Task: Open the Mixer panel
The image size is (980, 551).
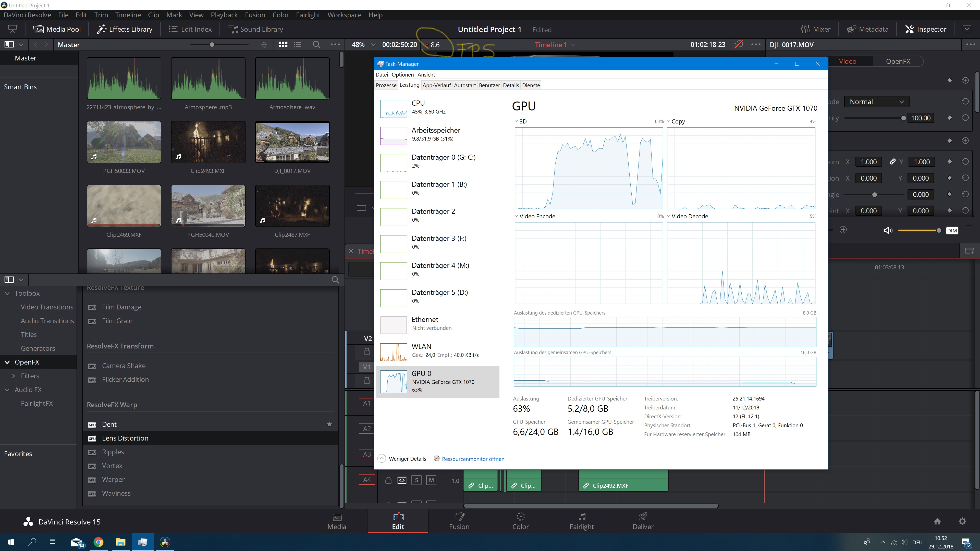Action: click(x=816, y=29)
